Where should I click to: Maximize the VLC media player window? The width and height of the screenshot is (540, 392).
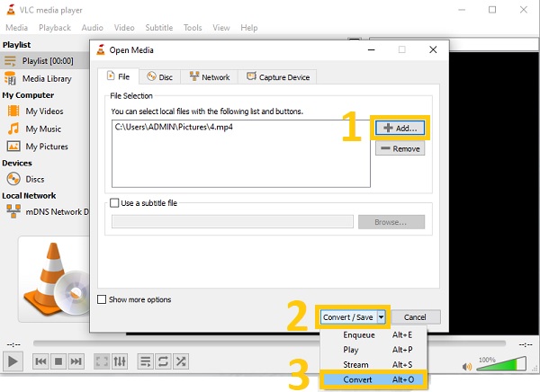coord(492,10)
